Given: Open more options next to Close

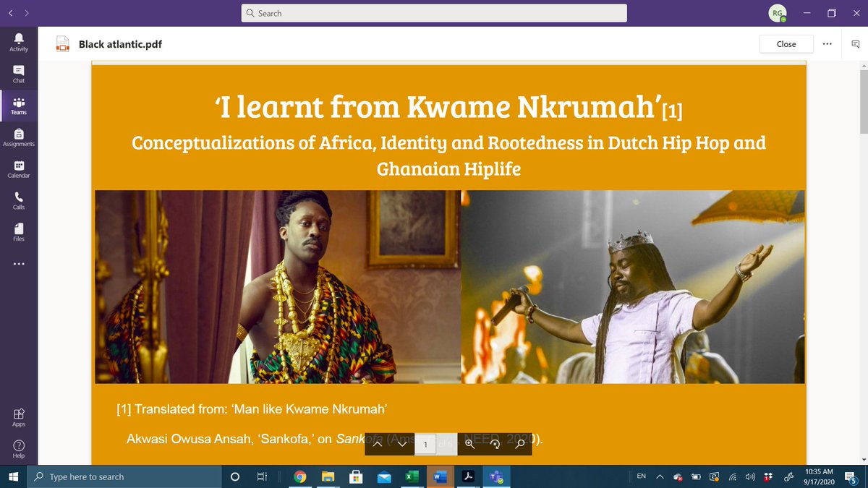Looking at the screenshot, I should [x=827, y=43].
